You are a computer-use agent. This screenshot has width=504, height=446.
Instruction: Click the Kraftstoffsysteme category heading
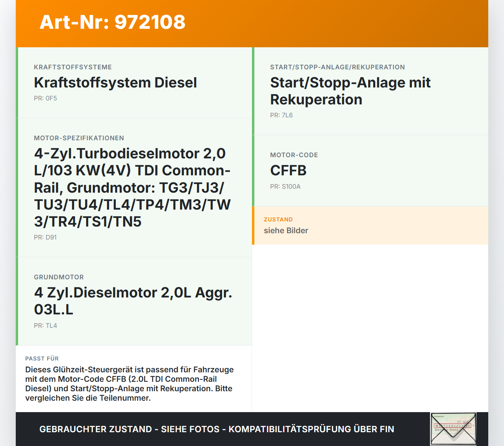(73, 67)
